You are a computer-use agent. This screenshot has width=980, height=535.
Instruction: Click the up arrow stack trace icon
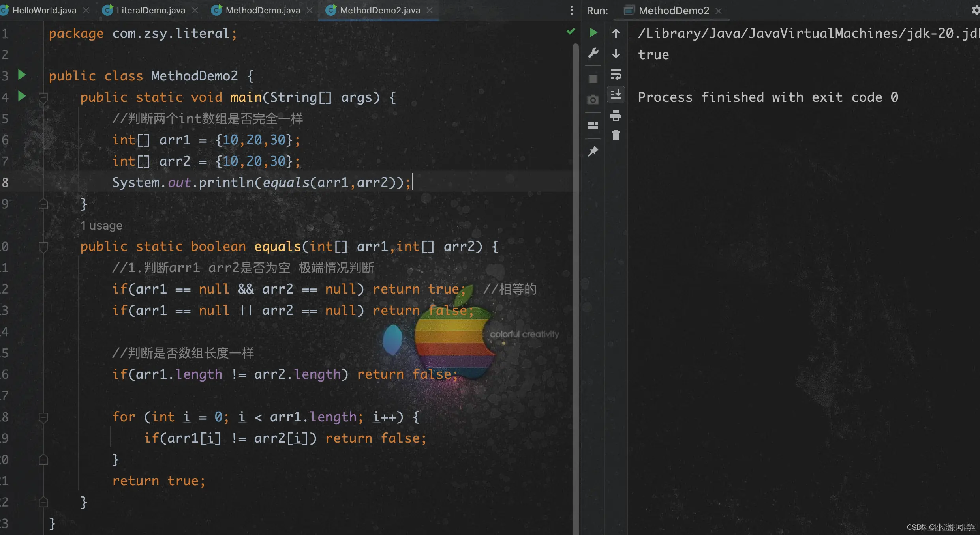pyautogui.click(x=616, y=33)
